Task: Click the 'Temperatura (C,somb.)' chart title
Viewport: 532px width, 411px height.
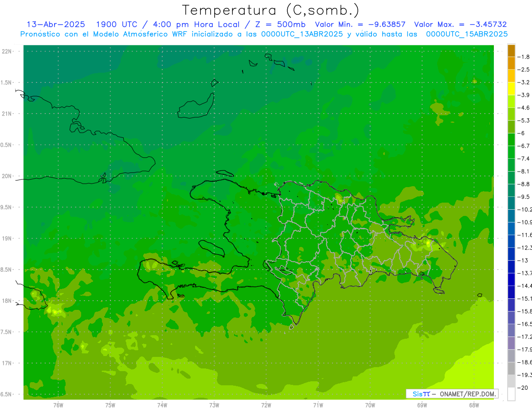Action: click(271, 11)
